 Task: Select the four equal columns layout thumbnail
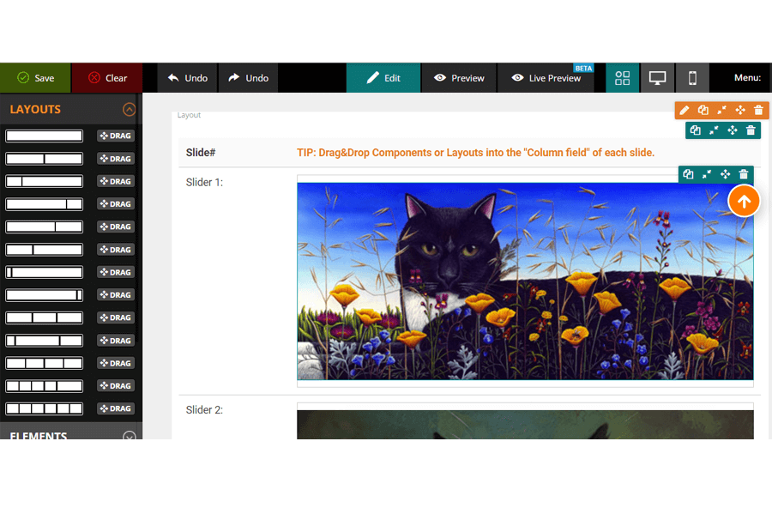click(x=45, y=363)
